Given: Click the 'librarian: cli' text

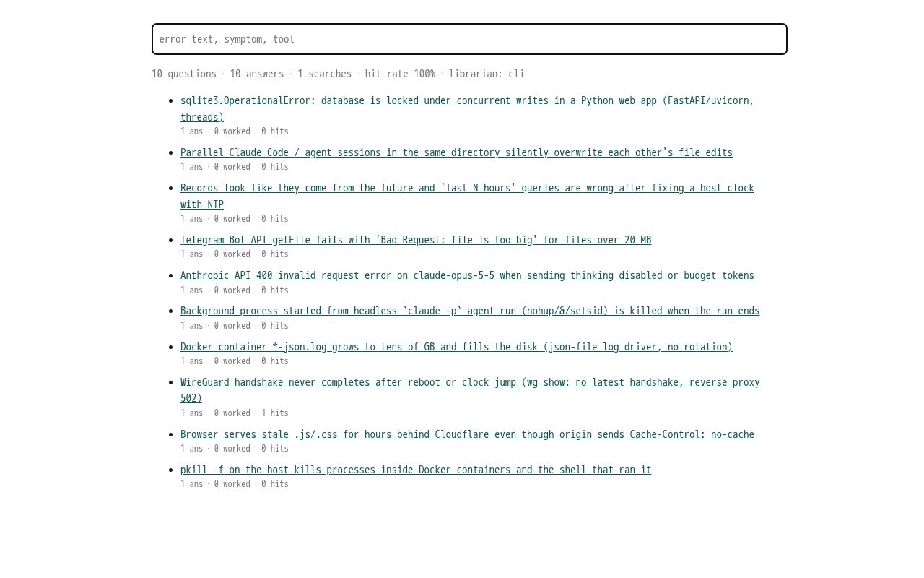Looking at the screenshot, I should point(487,74).
